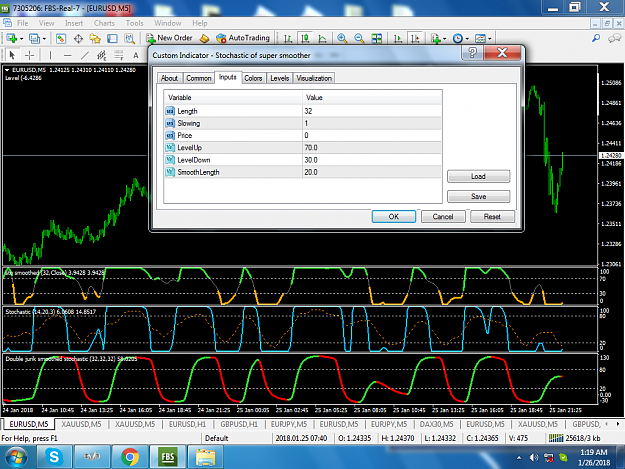
Task: Tile windows with the grid icon
Action: click(x=377, y=38)
